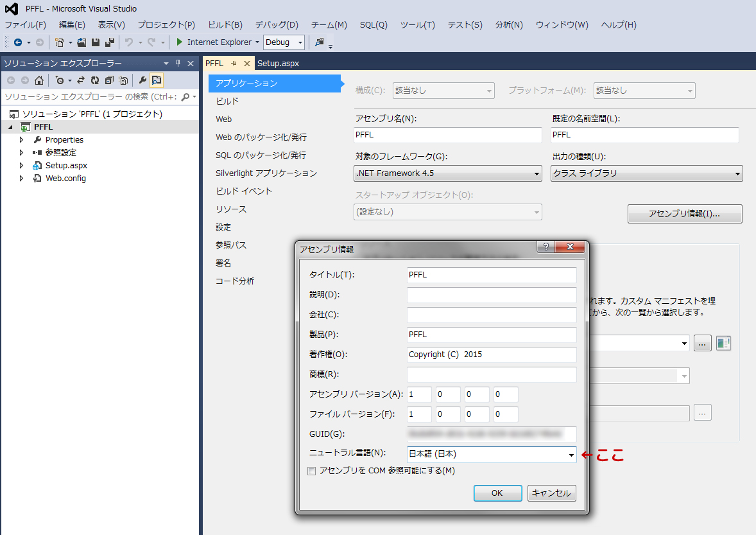Click the アセンブリ名(N) input field
This screenshot has height=535, width=756.
click(447, 135)
